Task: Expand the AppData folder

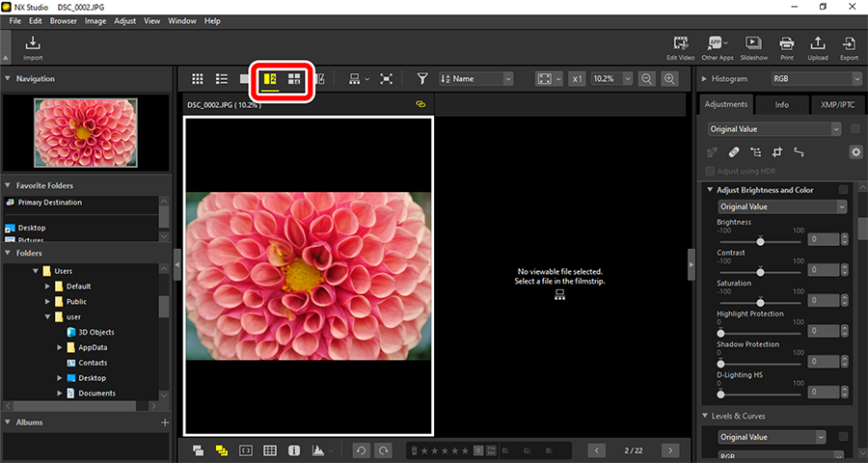Action: coord(60,348)
